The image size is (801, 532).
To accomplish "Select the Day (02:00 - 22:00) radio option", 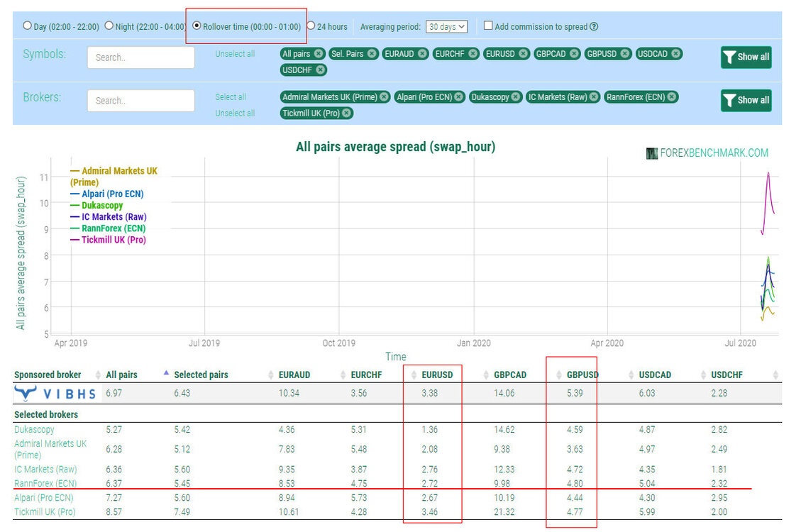I will 27,26.
